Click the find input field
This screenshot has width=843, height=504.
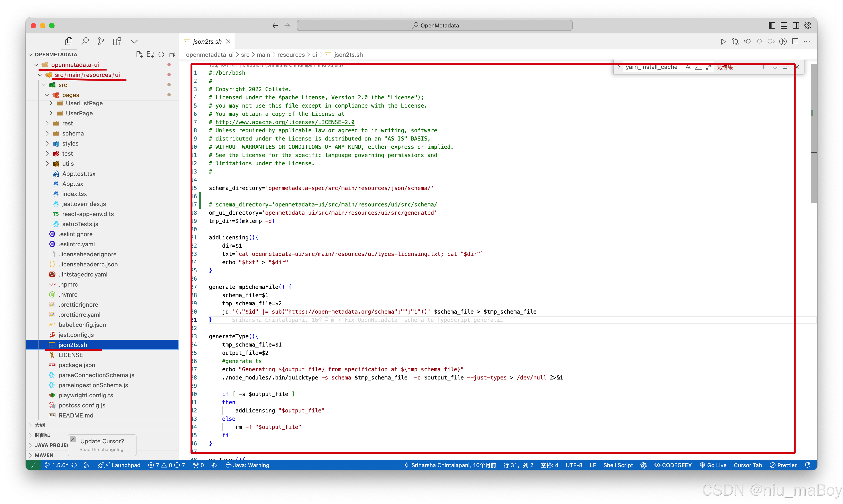pyautogui.click(x=651, y=67)
